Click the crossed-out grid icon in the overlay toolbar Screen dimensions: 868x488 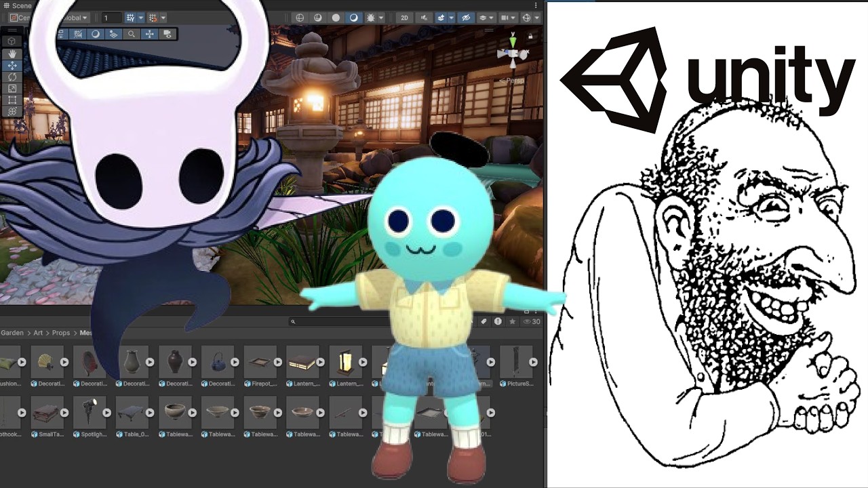(78, 34)
